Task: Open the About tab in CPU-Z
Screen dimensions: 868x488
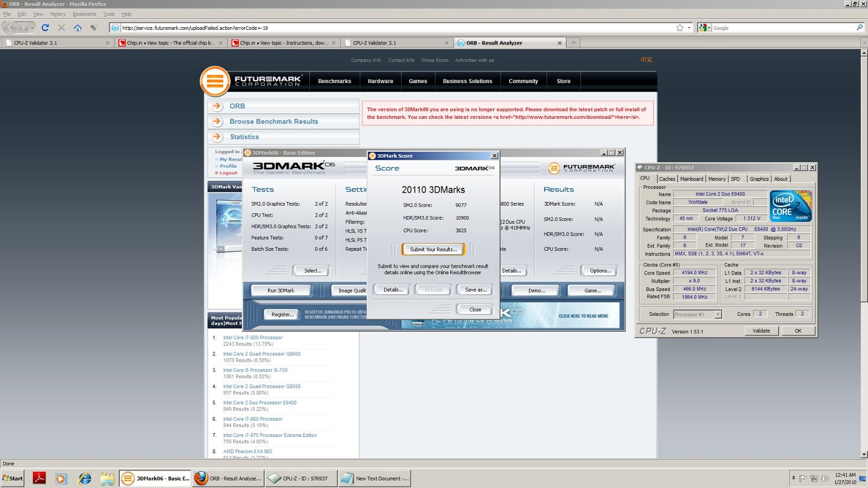Action: 780,179
